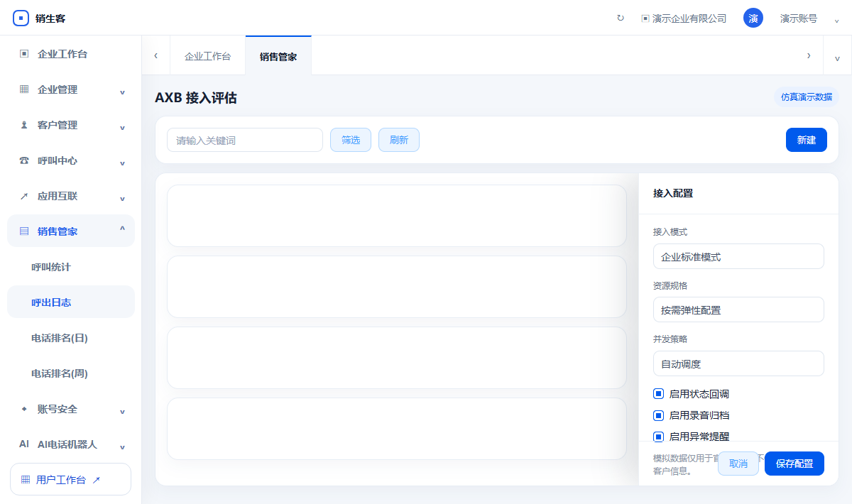Click the 应用互联 arrow icon
The width and height of the screenshot is (852, 504).
coord(24,196)
